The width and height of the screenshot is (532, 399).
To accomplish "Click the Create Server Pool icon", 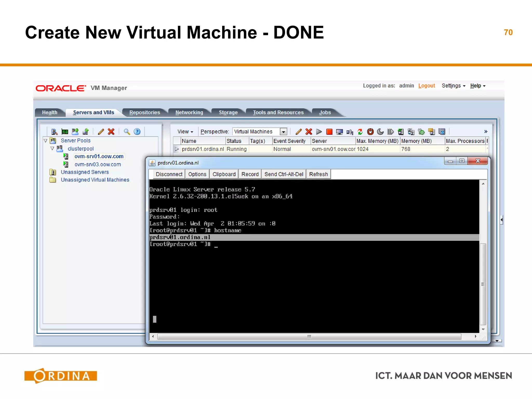I will (x=75, y=132).
